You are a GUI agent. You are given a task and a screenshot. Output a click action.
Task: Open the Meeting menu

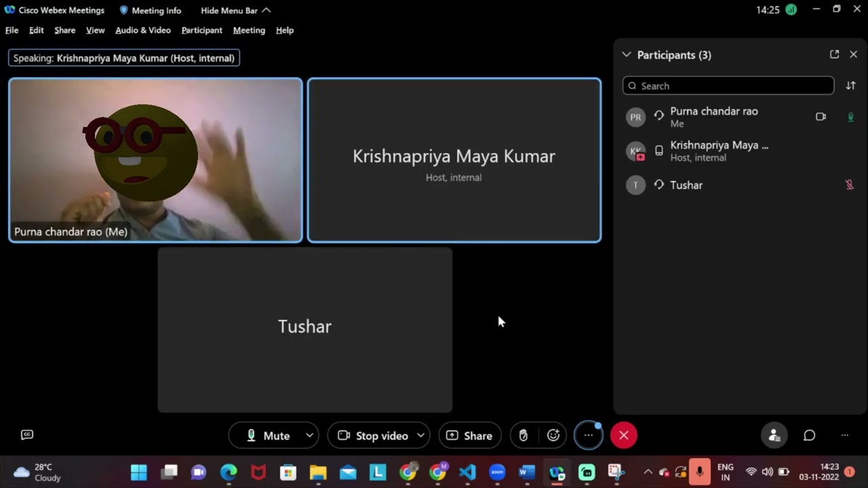point(250,30)
